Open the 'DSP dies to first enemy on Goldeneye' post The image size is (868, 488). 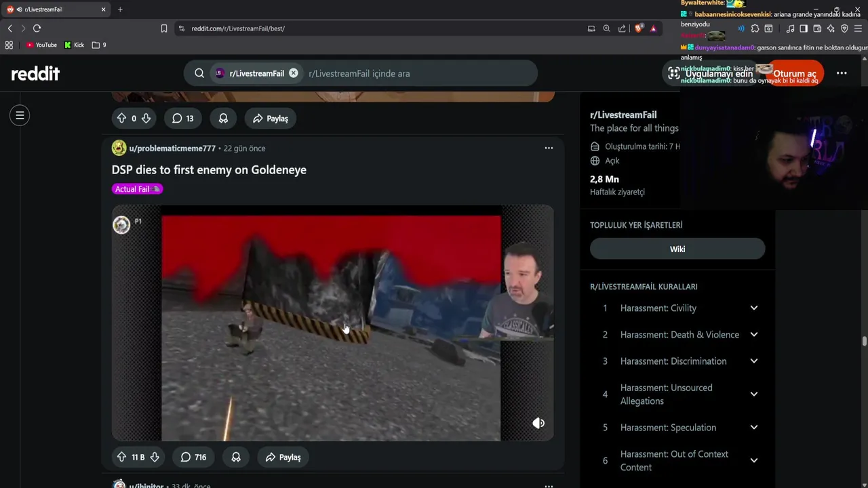[x=209, y=169]
